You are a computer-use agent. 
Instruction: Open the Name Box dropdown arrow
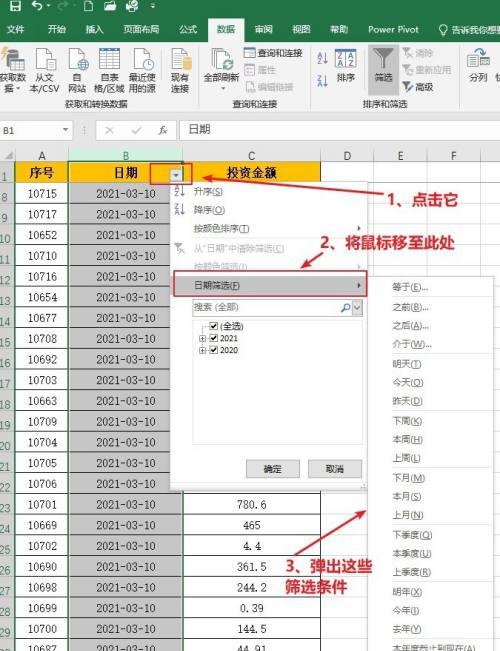click(x=65, y=130)
